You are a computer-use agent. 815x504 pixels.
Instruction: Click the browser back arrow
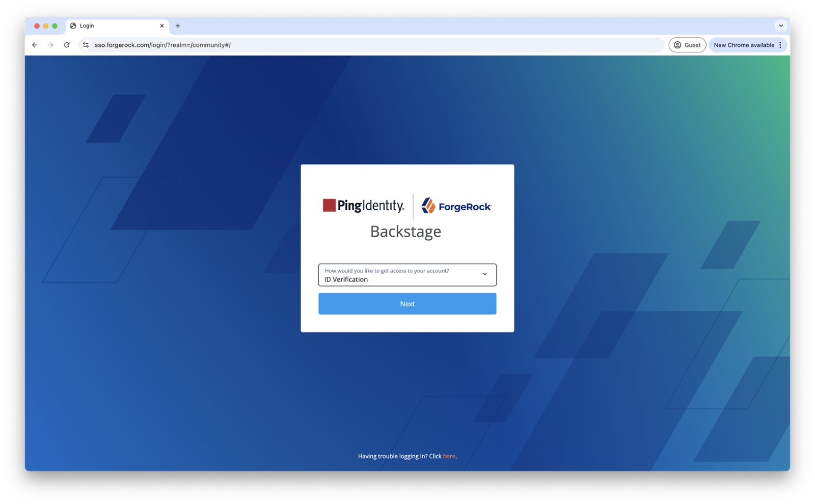[35, 45]
